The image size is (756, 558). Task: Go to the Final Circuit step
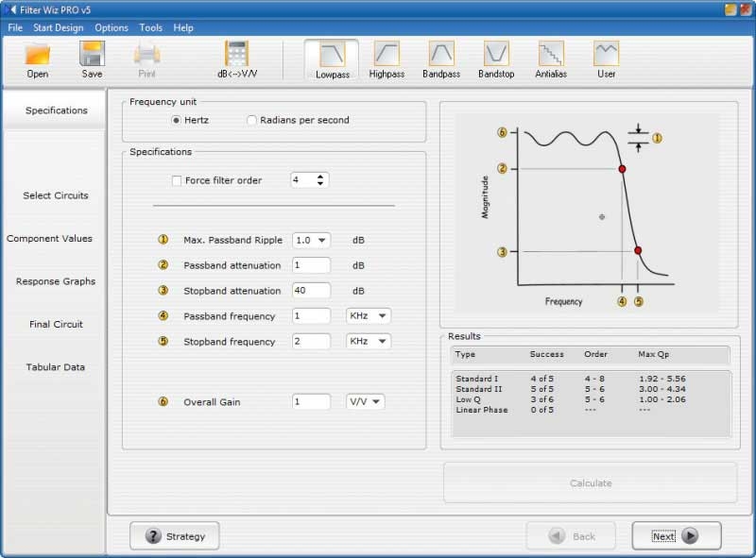[x=56, y=324]
